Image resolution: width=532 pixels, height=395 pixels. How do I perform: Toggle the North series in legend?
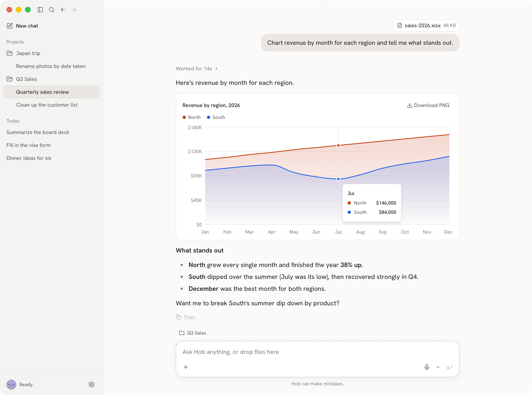pyautogui.click(x=191, y=117)
